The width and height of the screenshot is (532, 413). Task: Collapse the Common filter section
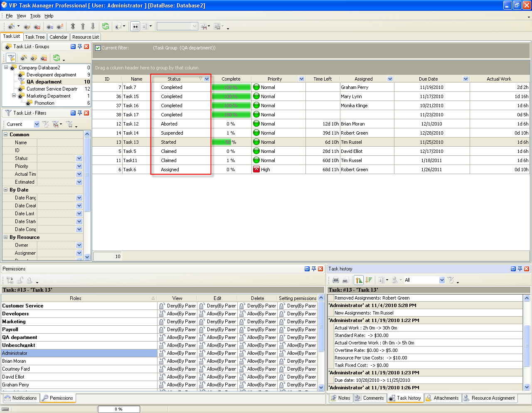pyautogui.click(x=6, y=134)
